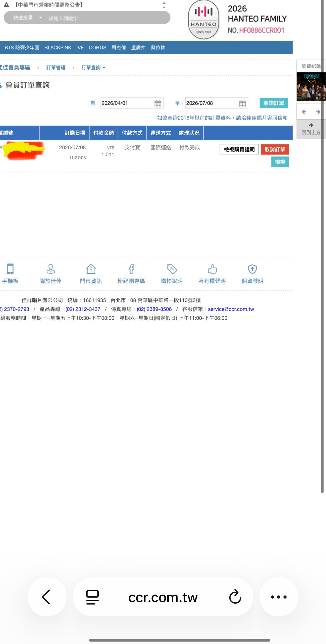Click the teal 檢視 button
The height and width of the screenshot is (644, 326).
280,162
